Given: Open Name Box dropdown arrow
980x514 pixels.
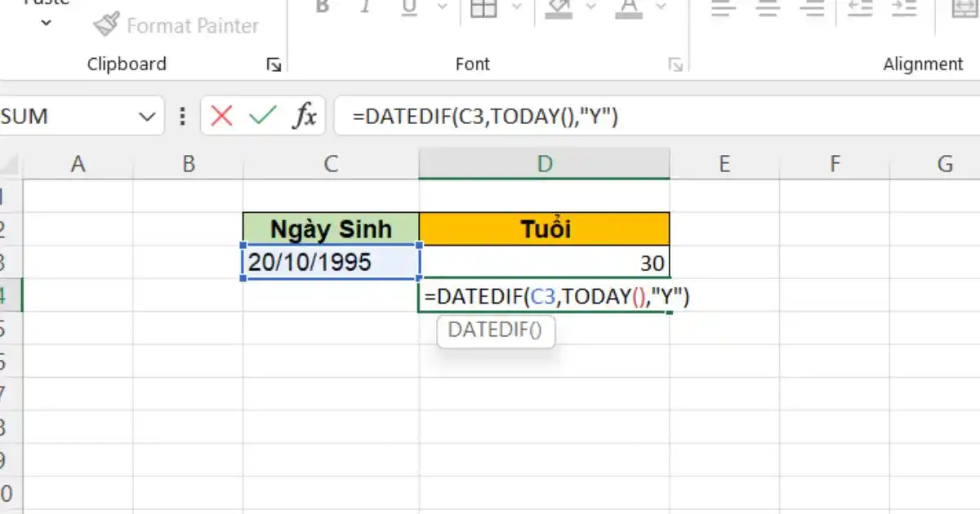Looking at the screenshot, I should coord(147,117).
